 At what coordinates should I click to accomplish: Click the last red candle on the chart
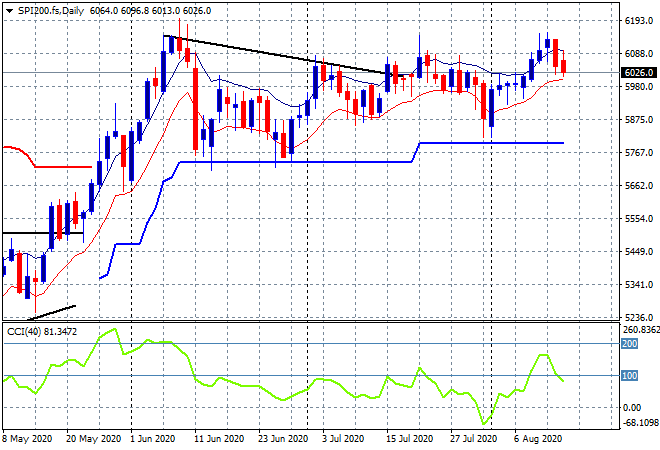[564, 65]
